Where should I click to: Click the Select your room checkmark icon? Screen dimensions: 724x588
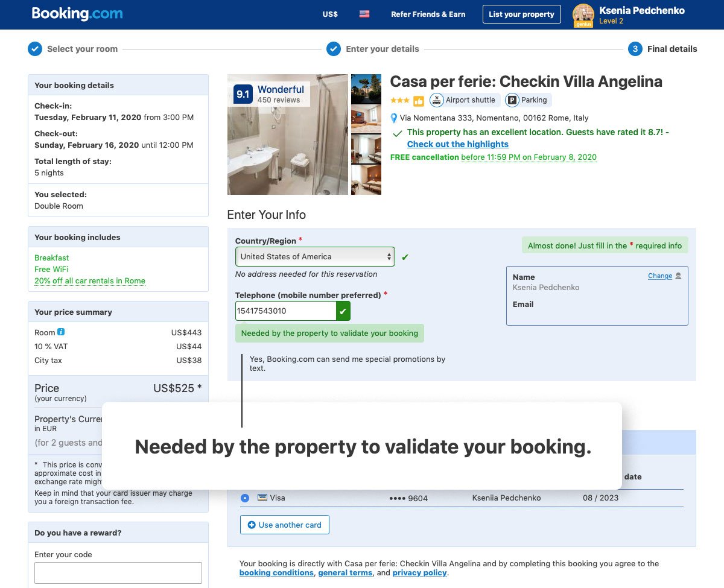(35, 49)
